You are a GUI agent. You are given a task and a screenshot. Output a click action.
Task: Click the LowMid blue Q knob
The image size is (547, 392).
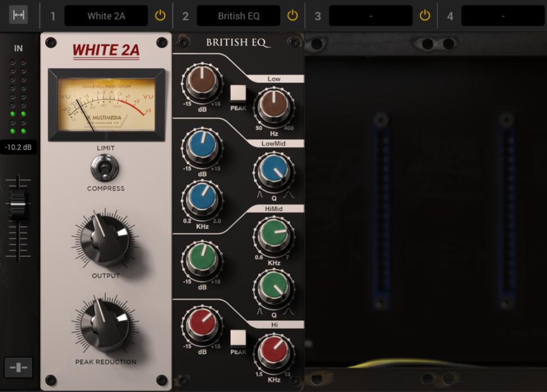click(x=274, y=171)
